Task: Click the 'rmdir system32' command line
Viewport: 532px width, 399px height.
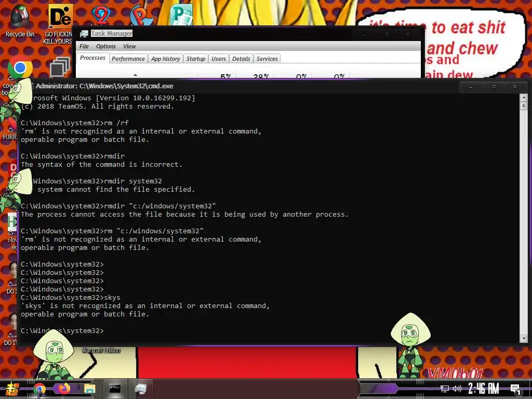Action: click(x=97, y=181)
